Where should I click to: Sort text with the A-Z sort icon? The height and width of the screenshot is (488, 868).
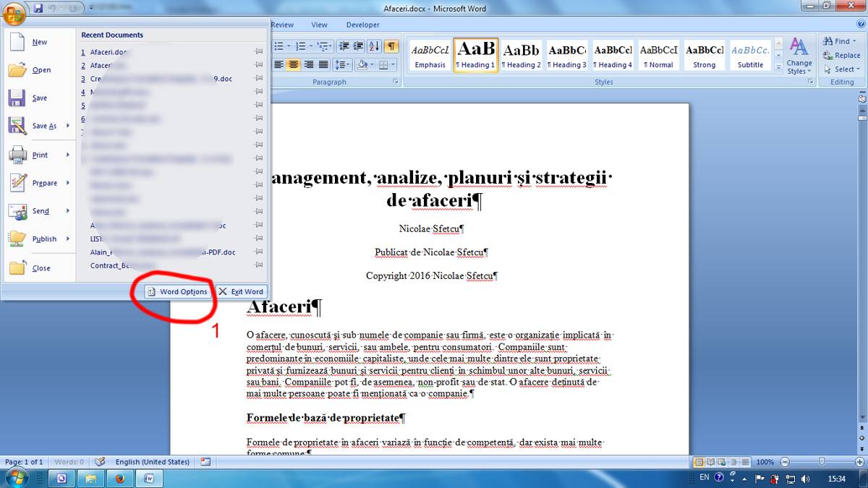point(374,46)
